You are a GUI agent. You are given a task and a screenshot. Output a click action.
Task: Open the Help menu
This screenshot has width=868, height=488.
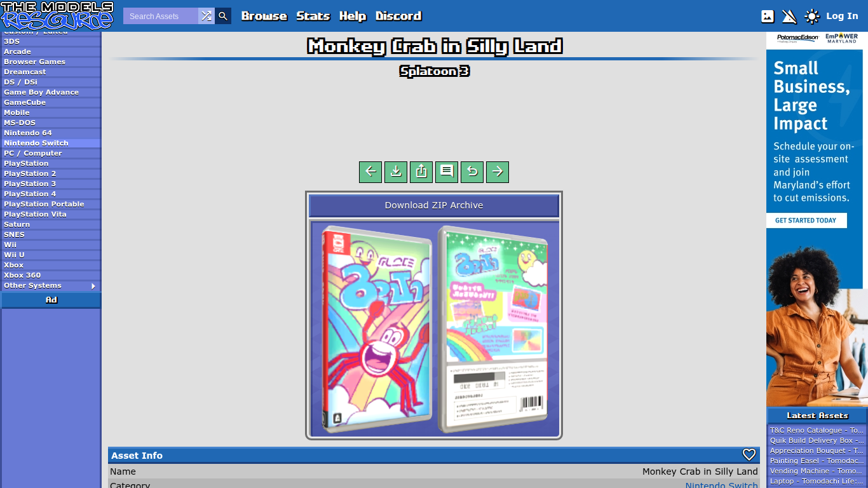click(353, 16)
